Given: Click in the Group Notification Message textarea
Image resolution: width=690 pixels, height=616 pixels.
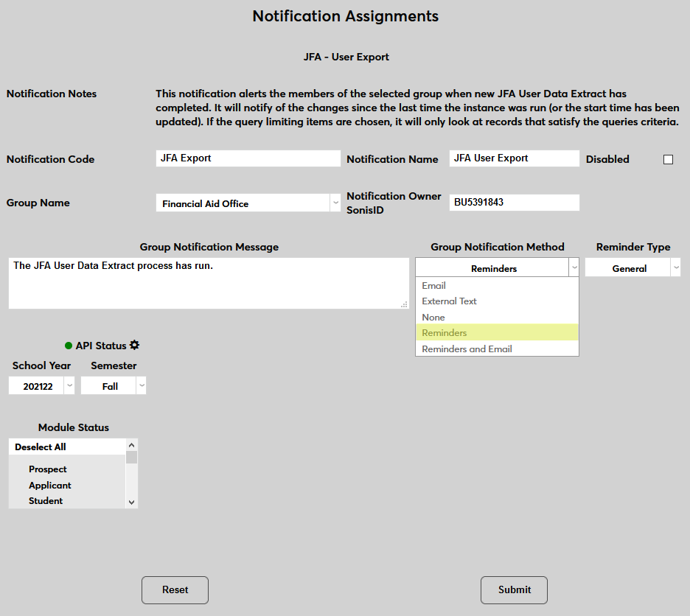Looking at the screenshot, I should (209, 284).
